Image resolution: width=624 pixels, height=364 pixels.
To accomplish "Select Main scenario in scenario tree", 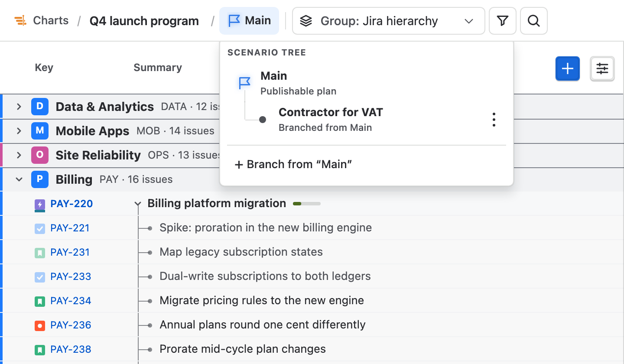I will [x=367, y=83].
